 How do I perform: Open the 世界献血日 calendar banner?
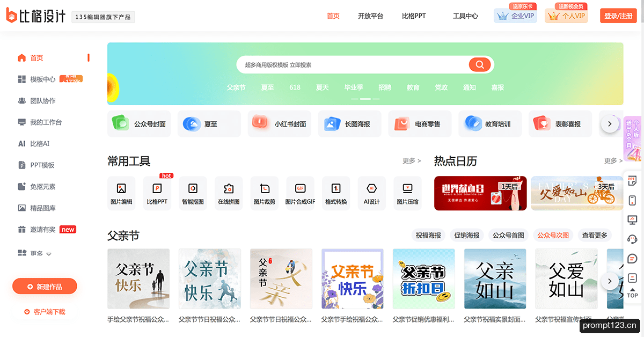click(x=480, y=193)
